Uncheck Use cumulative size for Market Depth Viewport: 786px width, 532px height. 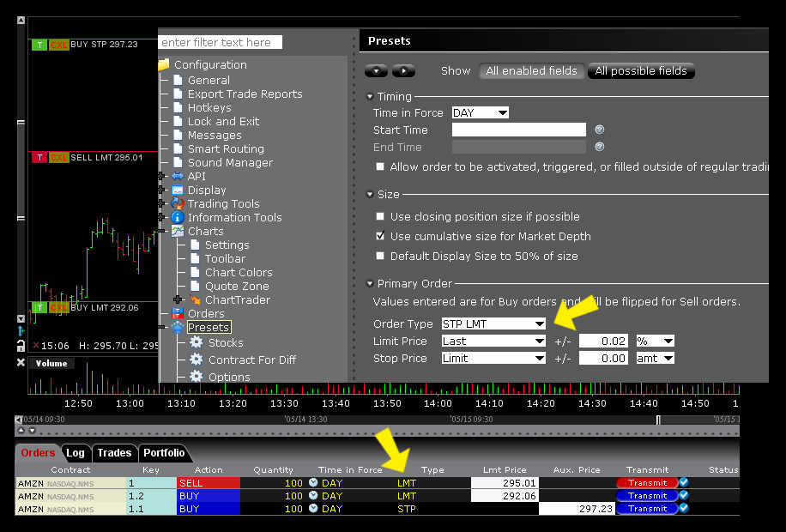point(380,236)
